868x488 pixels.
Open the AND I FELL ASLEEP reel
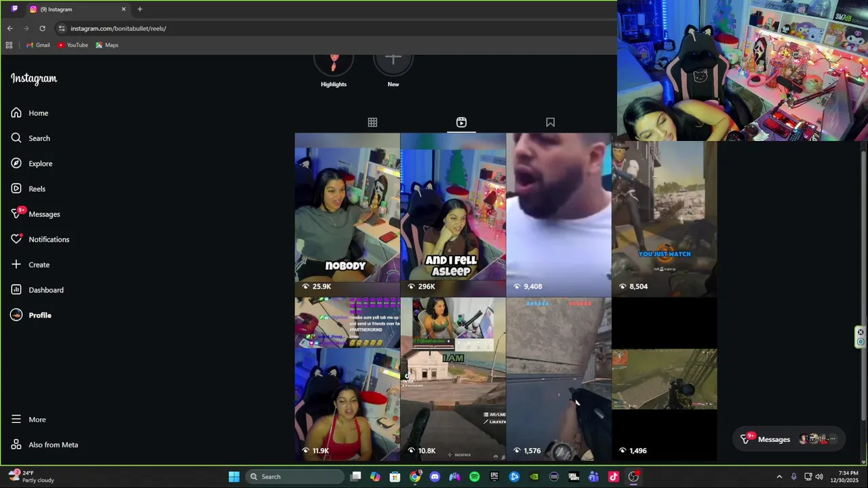[453, 215]
